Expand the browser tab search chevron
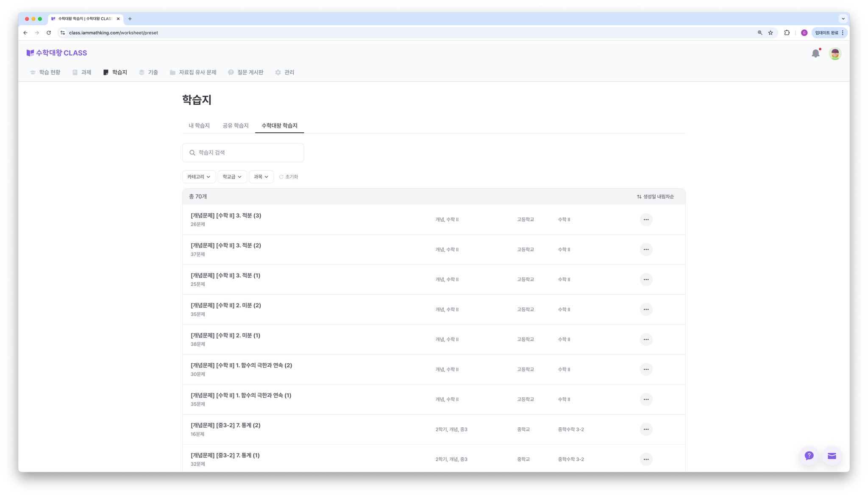Image resolution: width=868 pixels, height=496 pixels. 843,19
